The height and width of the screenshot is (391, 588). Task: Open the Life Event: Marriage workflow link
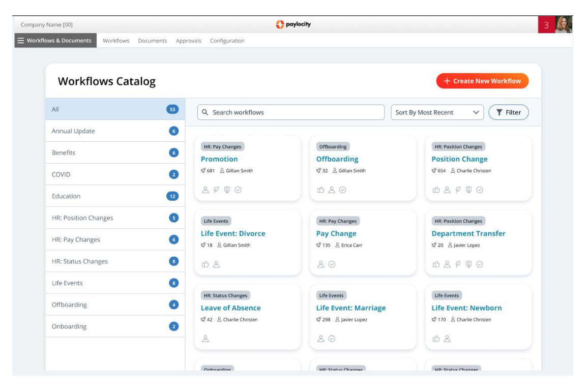tap(350, 308)
